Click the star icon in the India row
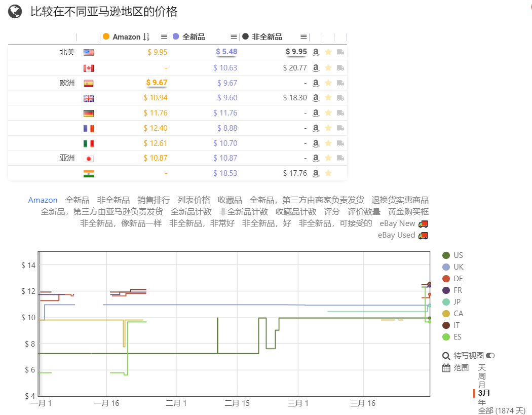Screen dimensions: 532x415 [328, 173]
